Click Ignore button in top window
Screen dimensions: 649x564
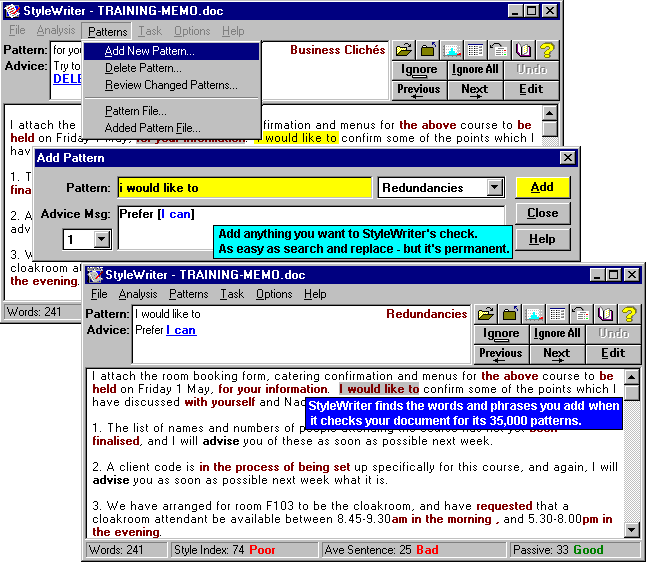[419, 70]
